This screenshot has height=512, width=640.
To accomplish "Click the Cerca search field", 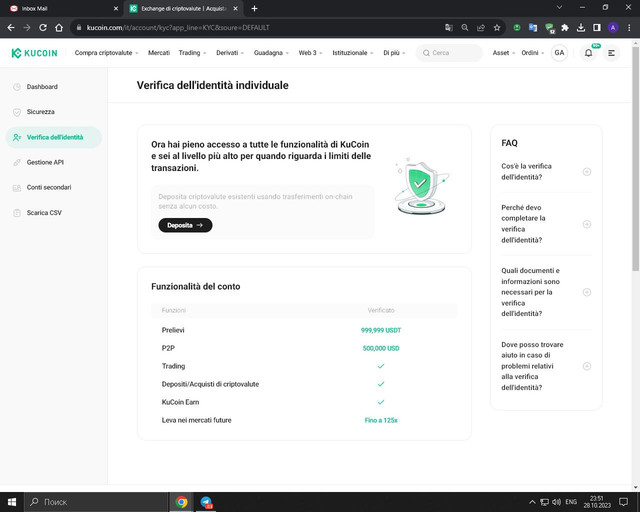I will coord(449,53).
